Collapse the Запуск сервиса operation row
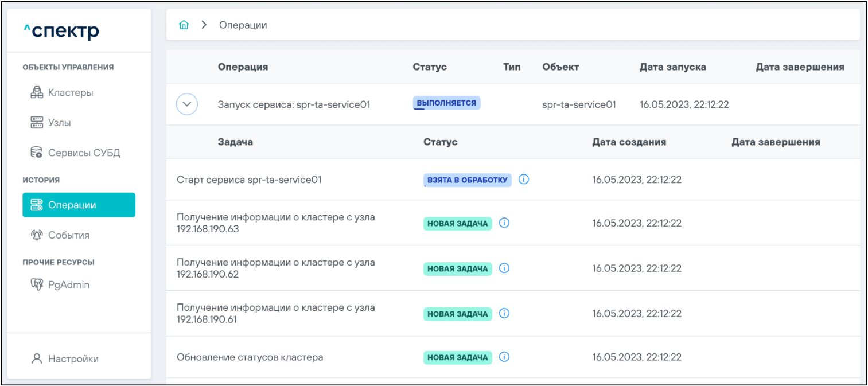Image resolution: width=868 pixels, height=386 pixels. (186, 105)
